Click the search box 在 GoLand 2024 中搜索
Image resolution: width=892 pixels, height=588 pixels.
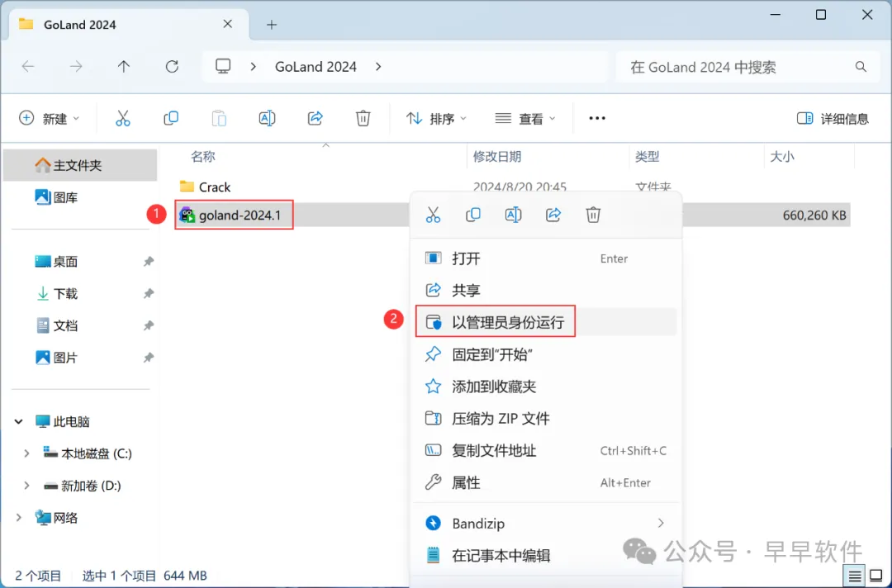click(747, 67)
